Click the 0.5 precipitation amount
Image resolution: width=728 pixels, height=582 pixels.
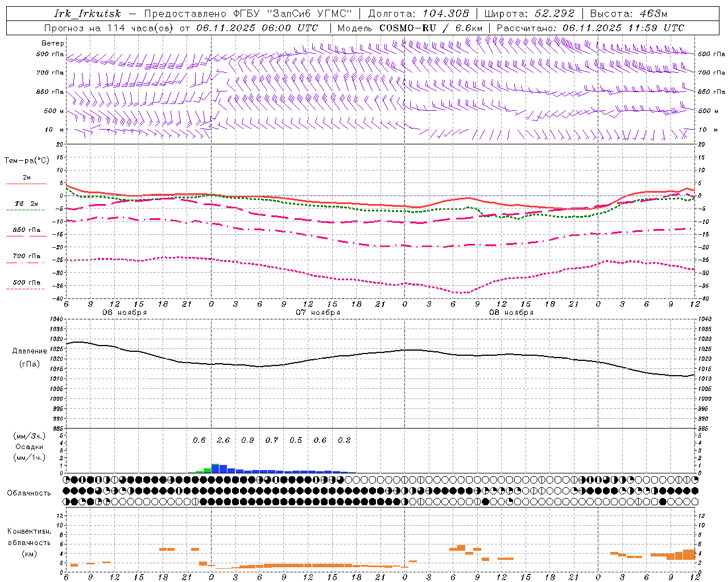[x=296, y=440]
